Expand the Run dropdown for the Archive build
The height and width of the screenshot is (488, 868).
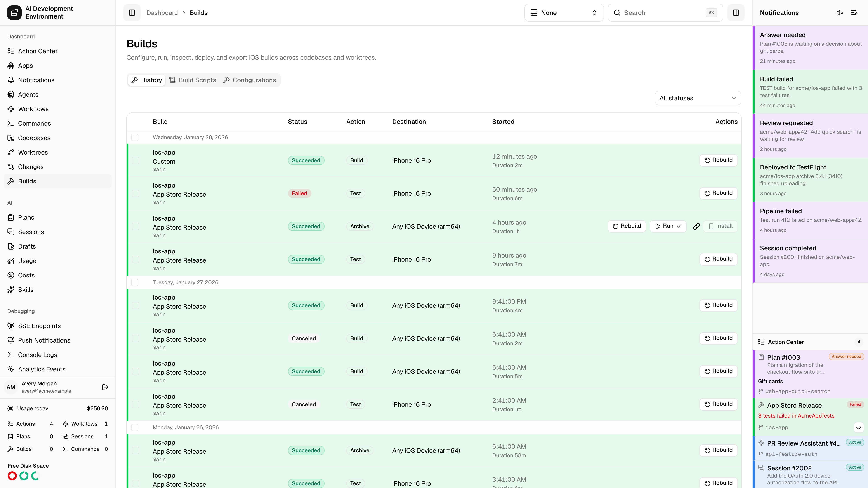click(x=668, y=226)
